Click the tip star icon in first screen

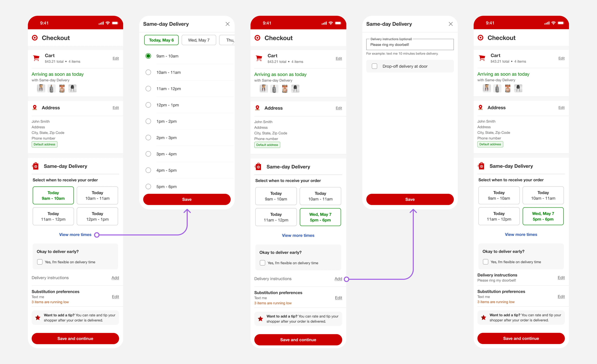(x=38, y=318)
